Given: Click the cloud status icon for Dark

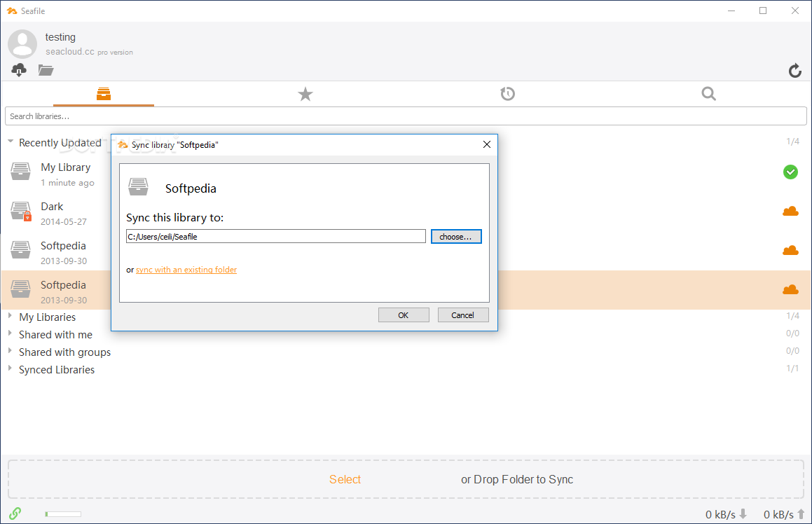Looking at the screenshot, I should 790,212.
